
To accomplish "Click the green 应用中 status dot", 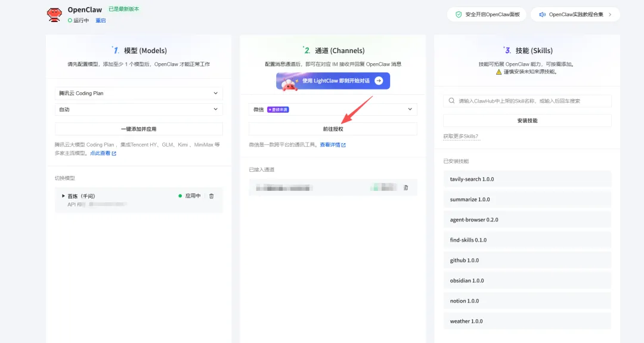I will 180,196.
